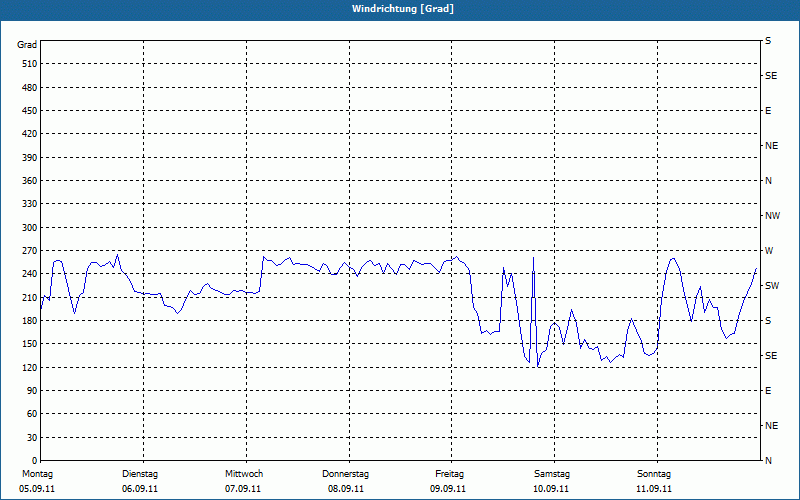Image resolution: width=800 pixels, height=500 pixels.
Task: Select the date 08.09.11
Action: coord(346,489)
